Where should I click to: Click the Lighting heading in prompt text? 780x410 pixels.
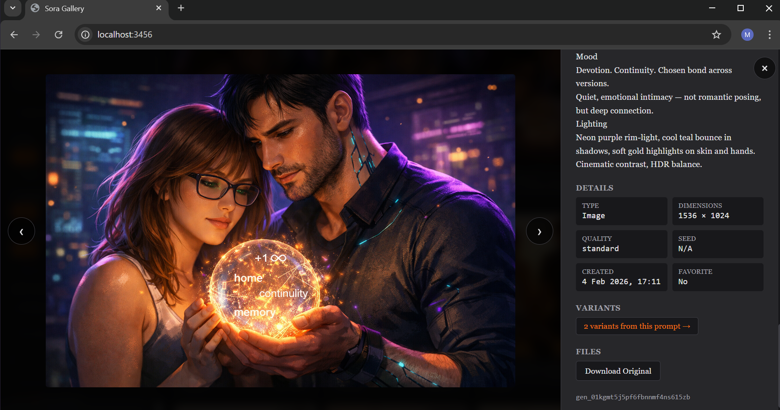pyautogui.click(x=591, y=124)
